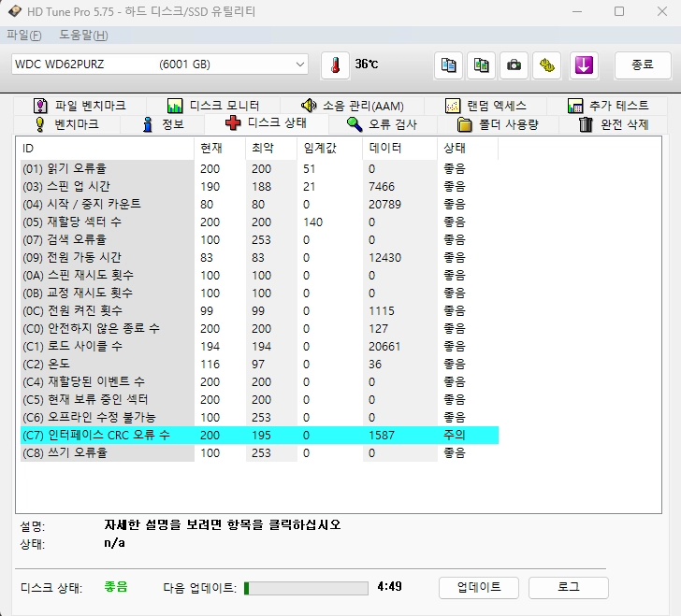This screenshot has height=616, width=681.
Task: Select the (C6) 오프라인 수정 불가능 row
Action: (259, 418)
